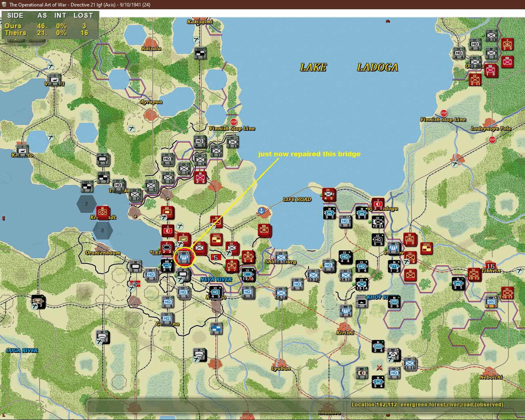Select the red division rated 10-11
This screenshot has width=525, height=420.
tap(507, 293)
